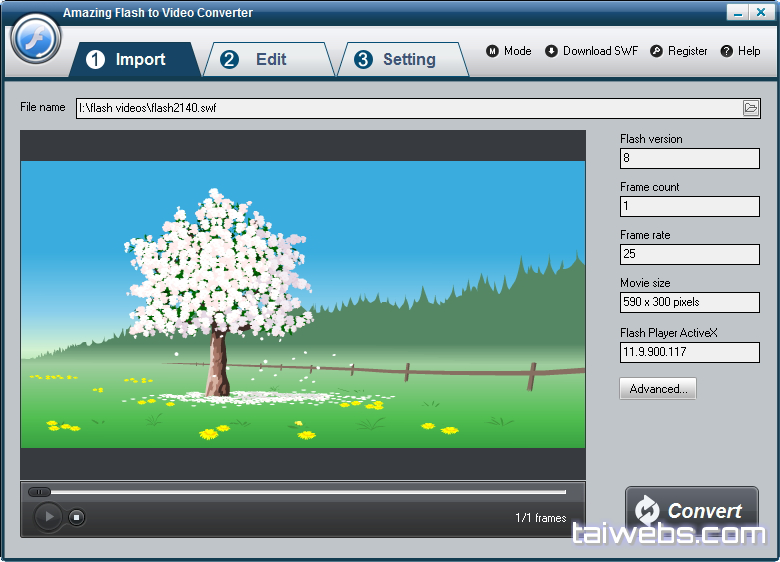Click Download SWF option
The image size is (780, 562).
coord(591,51)
